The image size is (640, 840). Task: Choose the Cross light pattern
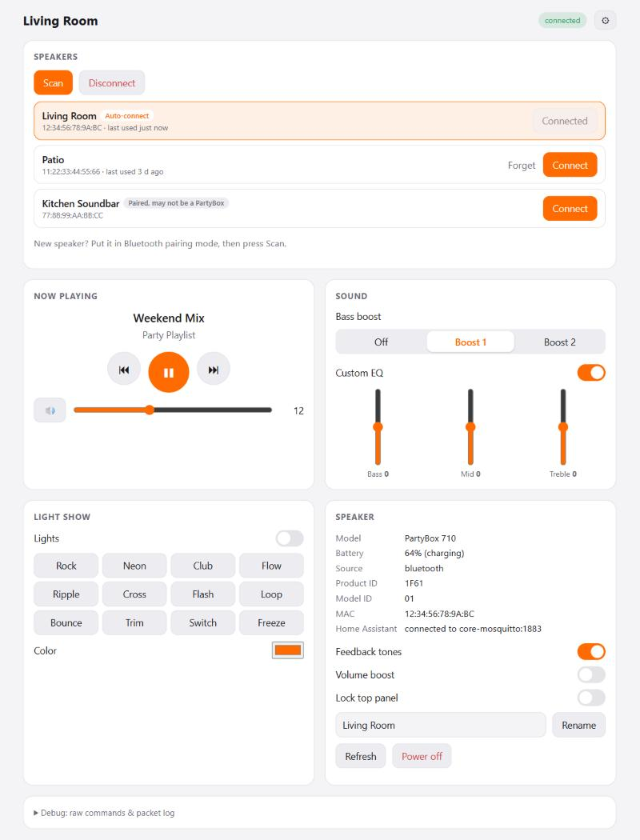click(134, 594)
